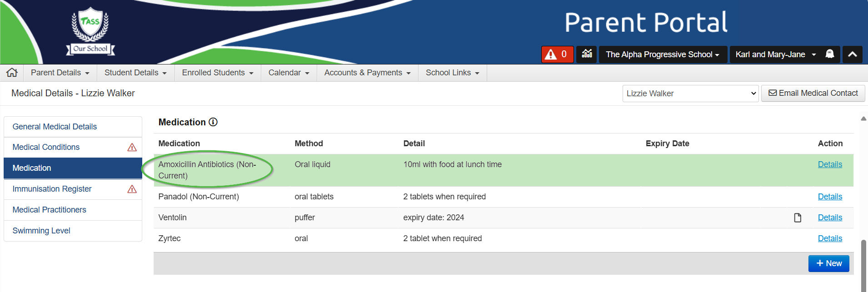
Task: Expand Karl and Mary-Jane user menu
Action: [x=775, y=54]
